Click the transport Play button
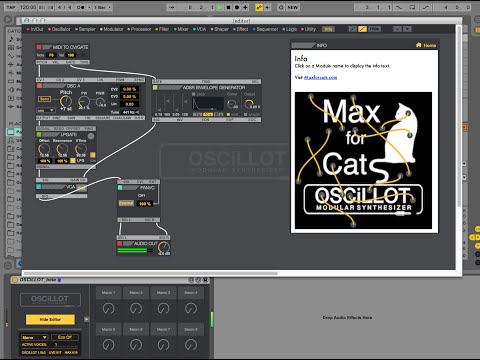This screenshot has width=480, height=360. tap(220, 7)
